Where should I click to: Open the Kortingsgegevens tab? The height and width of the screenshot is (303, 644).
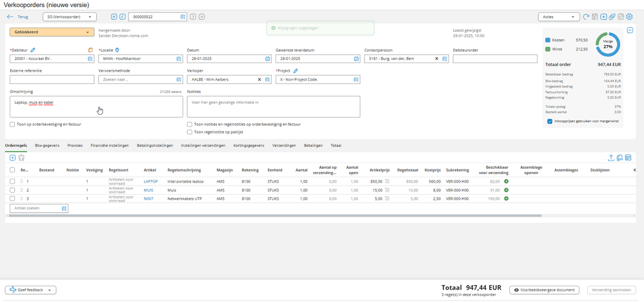(x=249, y=145)
